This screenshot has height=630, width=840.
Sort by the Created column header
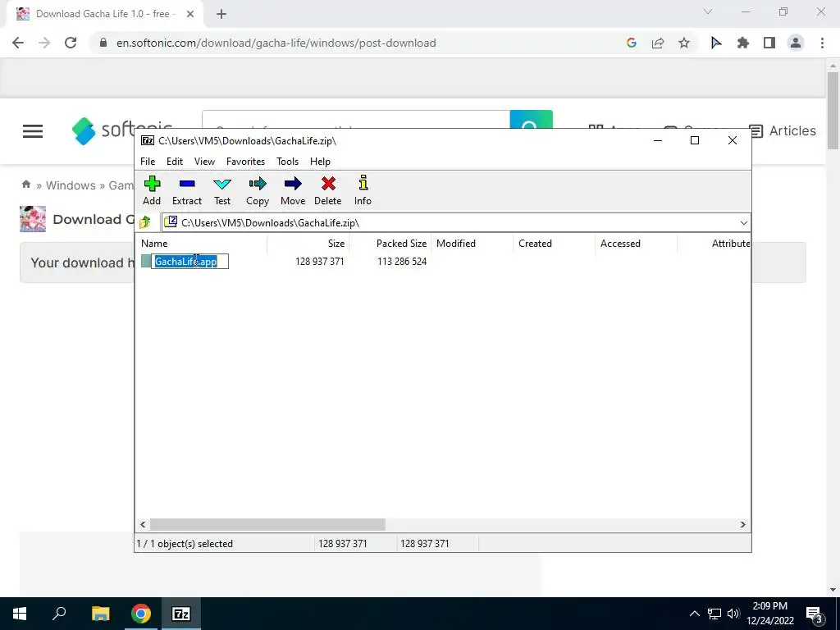click(555, 243)
